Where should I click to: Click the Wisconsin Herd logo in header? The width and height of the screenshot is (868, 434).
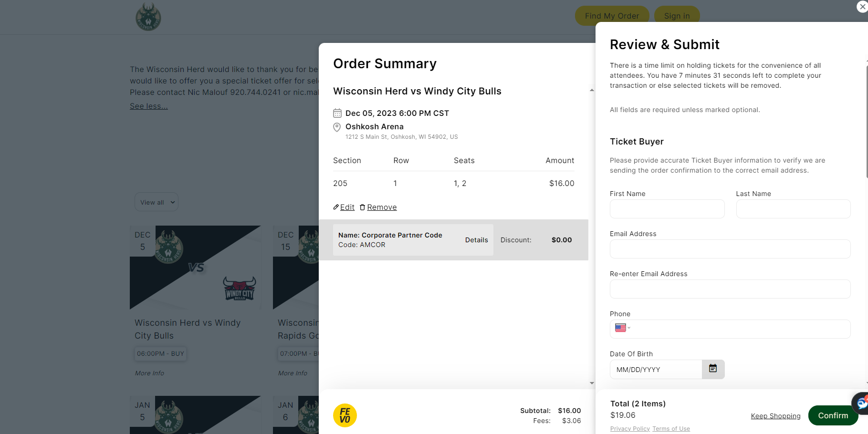pos(148,17)
